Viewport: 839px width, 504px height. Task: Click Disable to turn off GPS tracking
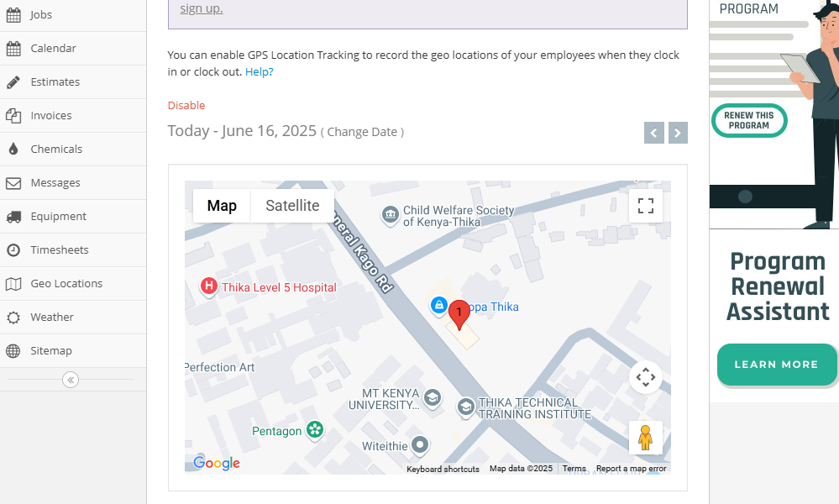point(186,105)
